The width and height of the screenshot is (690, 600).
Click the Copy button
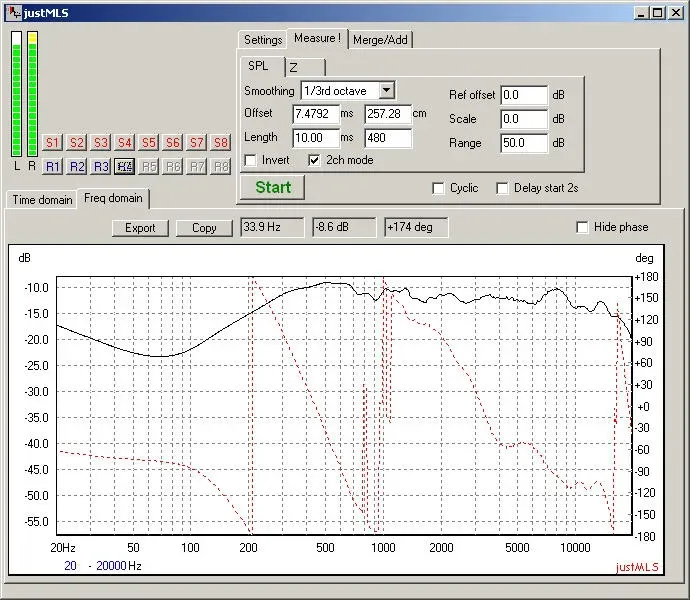(204, 228)
